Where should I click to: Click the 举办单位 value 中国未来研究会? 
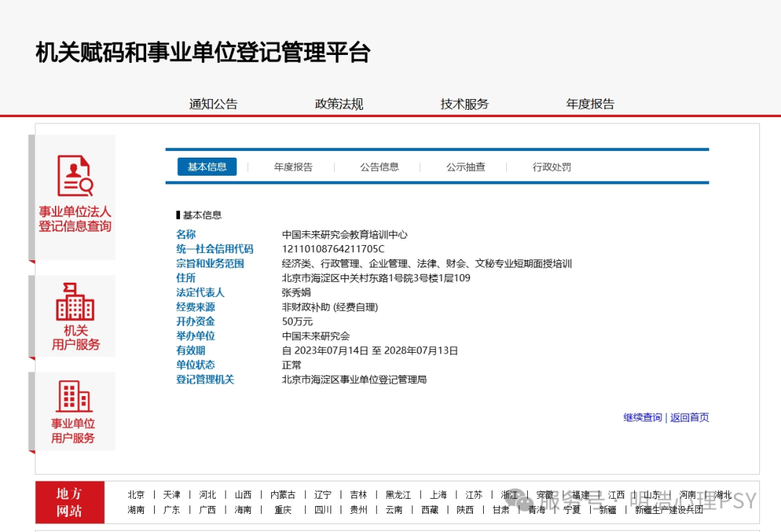pos(316,336)
